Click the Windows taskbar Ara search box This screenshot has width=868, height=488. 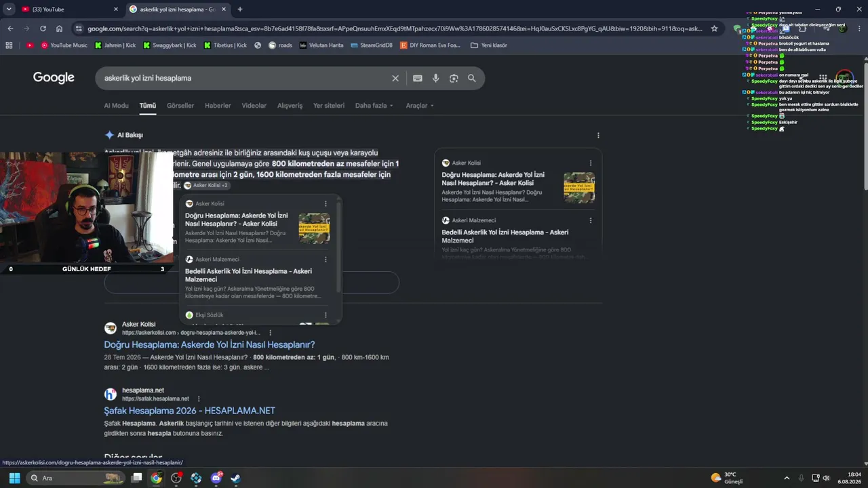point(75,478)
